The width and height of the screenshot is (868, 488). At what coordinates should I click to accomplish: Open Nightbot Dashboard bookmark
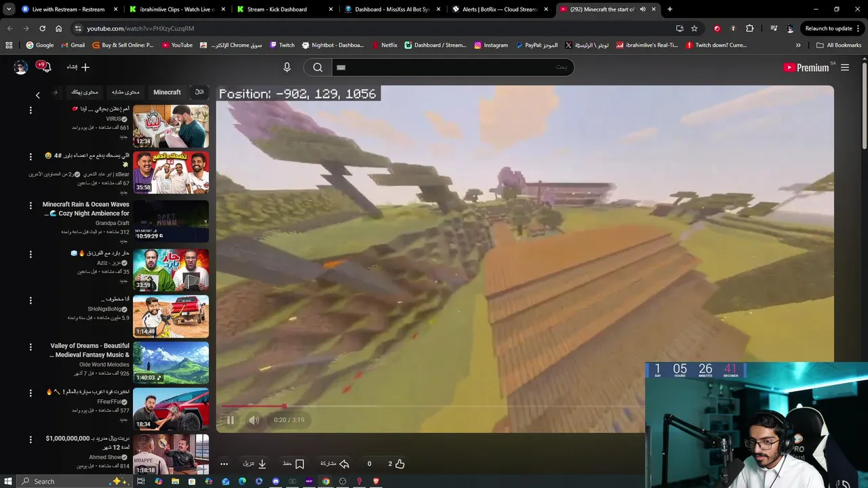pos(332,45)
